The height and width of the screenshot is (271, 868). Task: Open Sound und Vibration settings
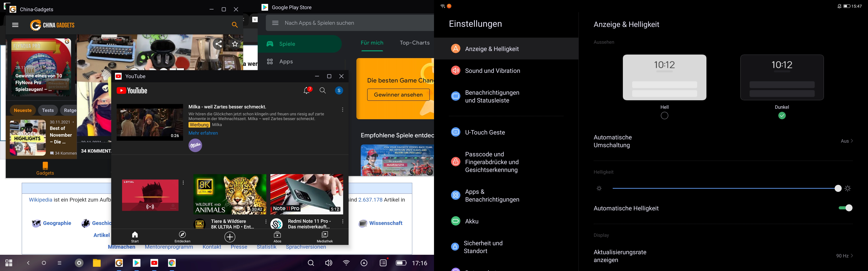click(x=506, y=71)
